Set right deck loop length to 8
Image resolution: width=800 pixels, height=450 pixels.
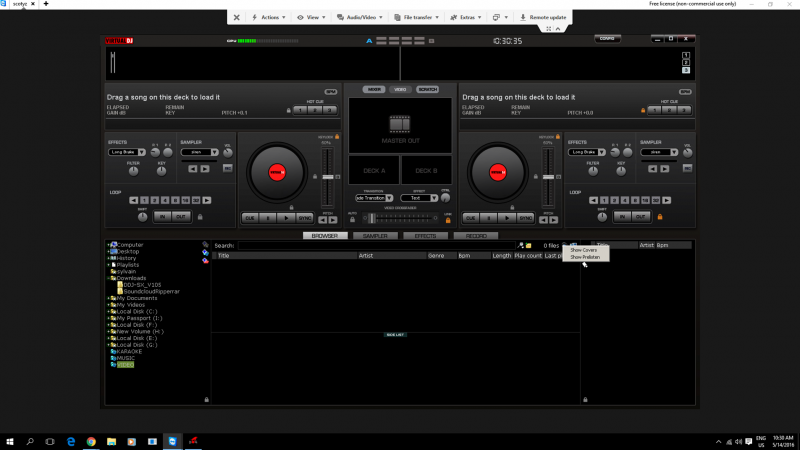635,201
